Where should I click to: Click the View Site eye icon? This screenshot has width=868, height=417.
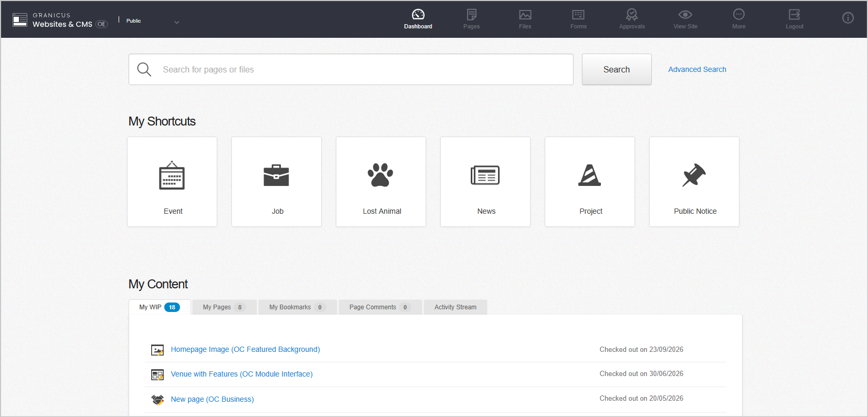[x=685, y=15]
